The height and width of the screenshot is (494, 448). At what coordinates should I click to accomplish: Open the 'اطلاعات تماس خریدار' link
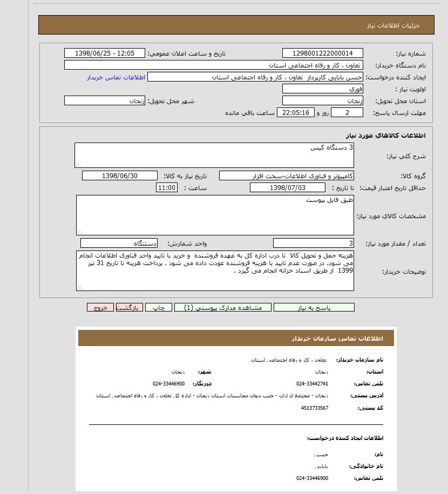click(116, 77)
